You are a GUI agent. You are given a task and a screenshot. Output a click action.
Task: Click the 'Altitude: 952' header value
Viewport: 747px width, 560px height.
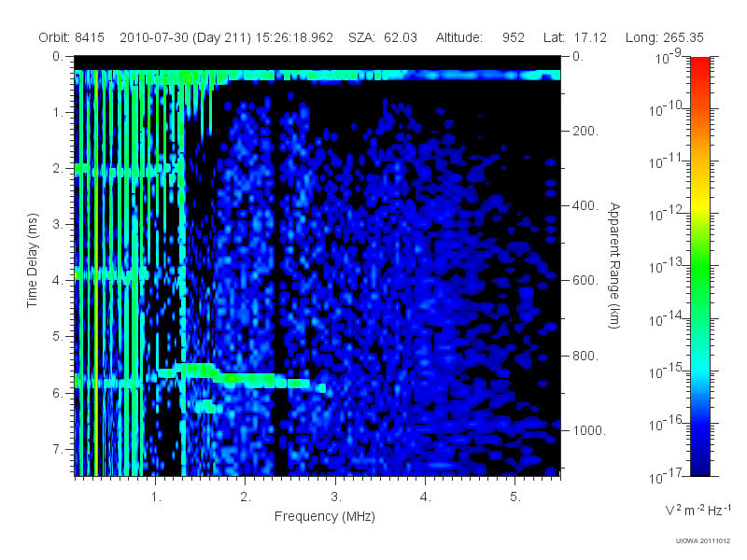click(x=480, y=37)
